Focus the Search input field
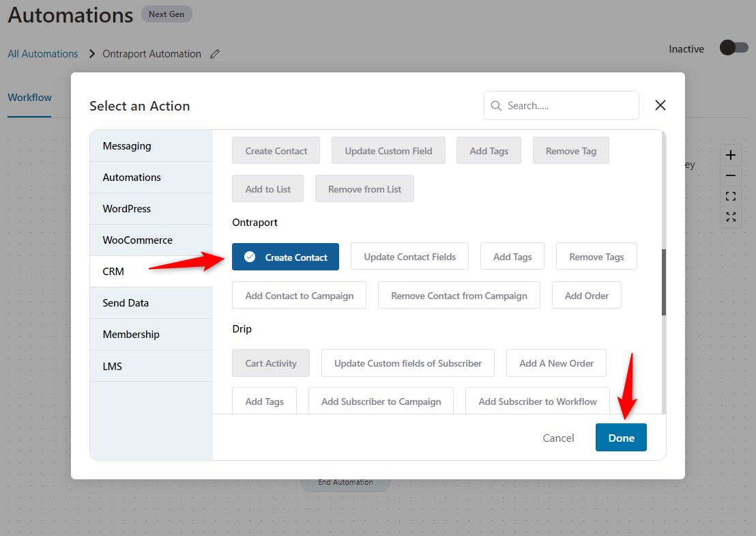This screenshot has width=756, height=536. [570, 106]
